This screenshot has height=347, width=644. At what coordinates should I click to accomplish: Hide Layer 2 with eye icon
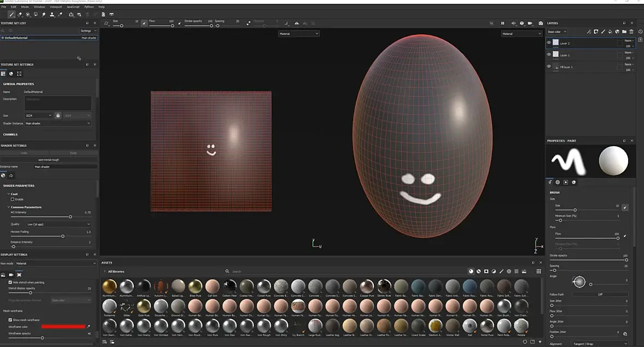(548, 43)
